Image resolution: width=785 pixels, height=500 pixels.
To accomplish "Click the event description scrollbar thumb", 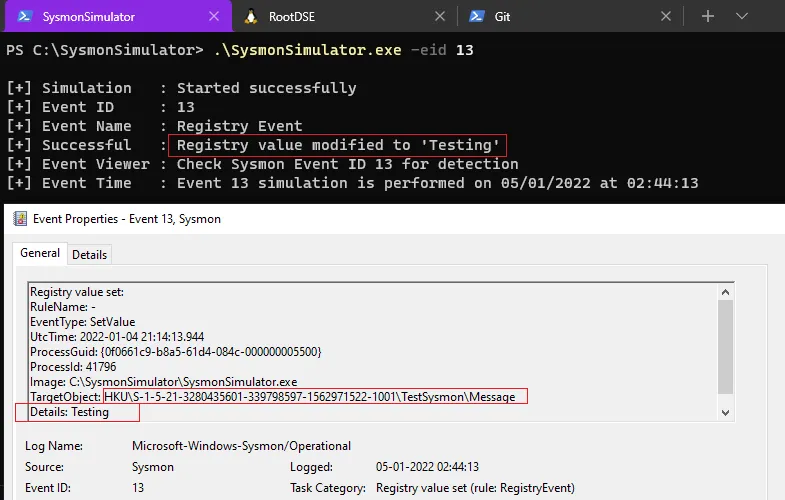I will pos(726,340).
